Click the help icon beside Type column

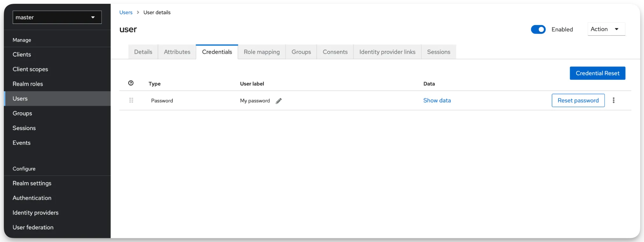click(x=131, y=83)
